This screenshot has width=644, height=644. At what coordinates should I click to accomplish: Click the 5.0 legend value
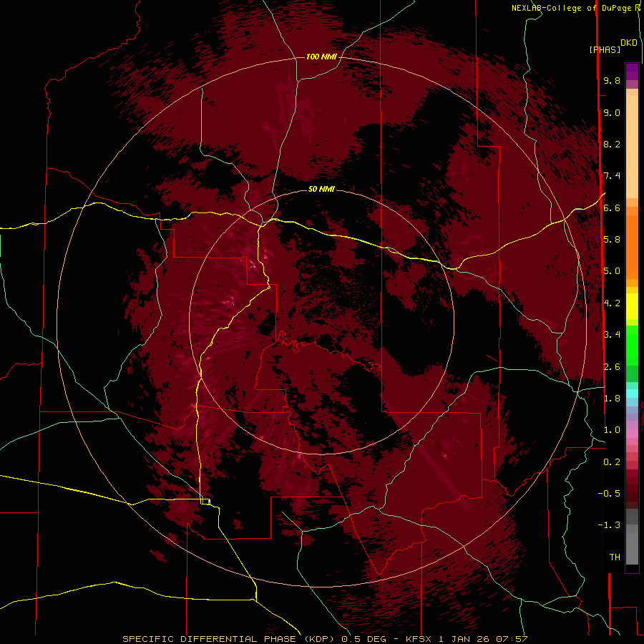click(x=612, y=271)
